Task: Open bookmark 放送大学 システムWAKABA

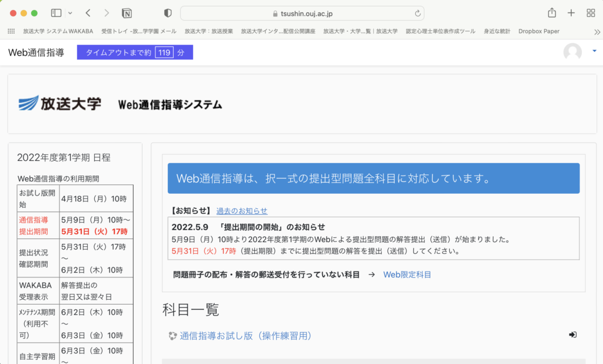Action: (x=58, y=31)
